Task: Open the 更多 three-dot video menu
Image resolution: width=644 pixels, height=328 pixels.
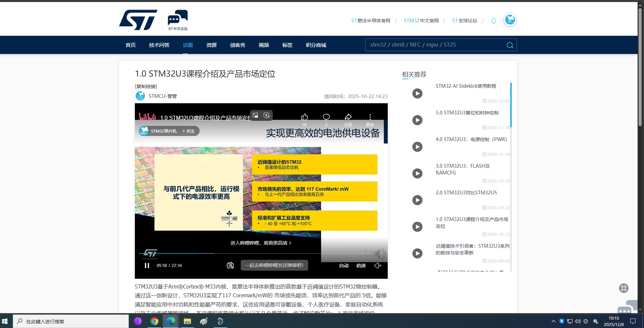Action: coord(370,117)
